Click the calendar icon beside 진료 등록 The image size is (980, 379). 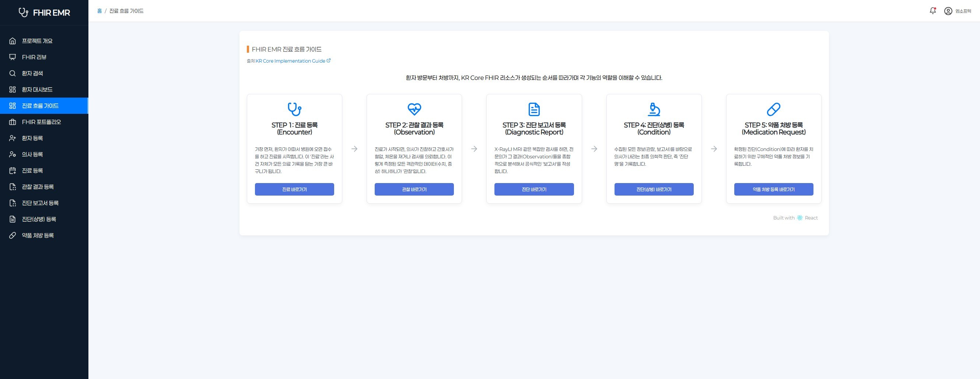(x=13, y=171)
